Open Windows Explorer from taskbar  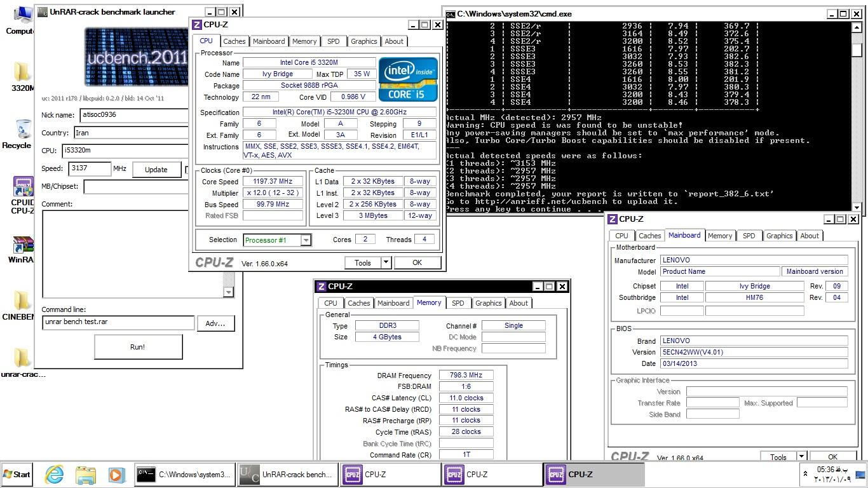pyautogui.click(x=85, y=474)
